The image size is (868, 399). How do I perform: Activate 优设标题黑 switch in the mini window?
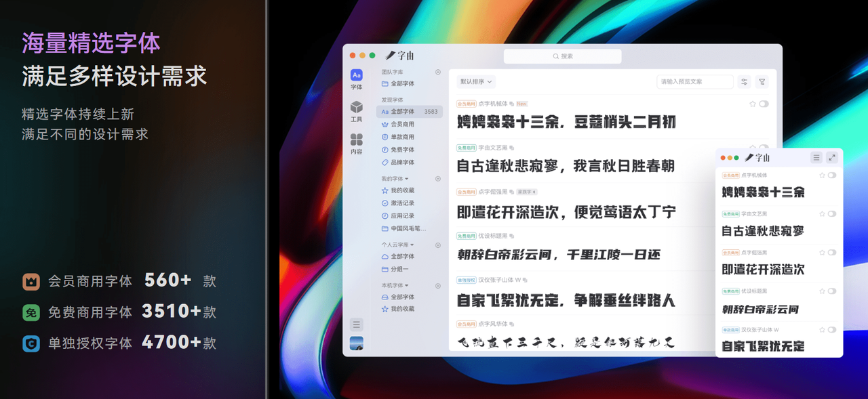pos(832,291)
